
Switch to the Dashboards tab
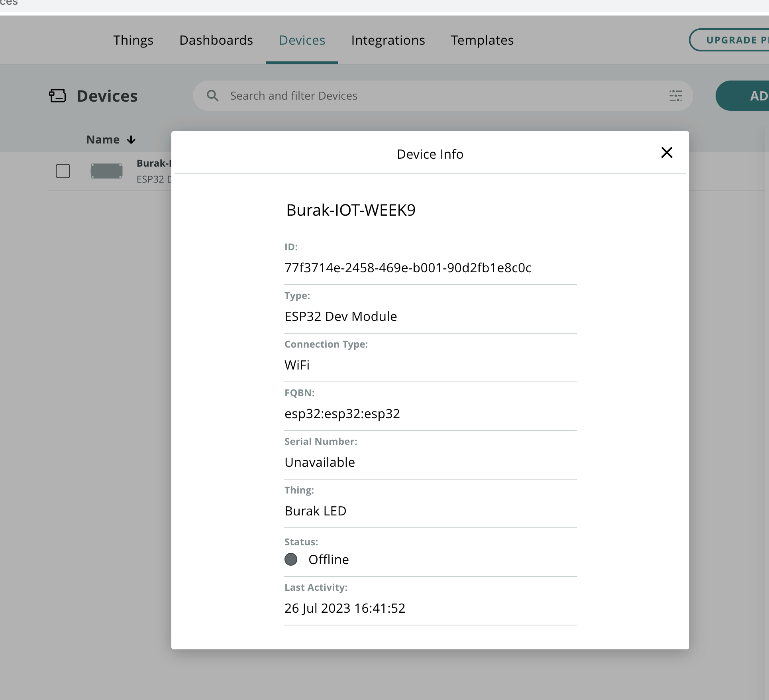pyautogui.click(x=216, y=40)
